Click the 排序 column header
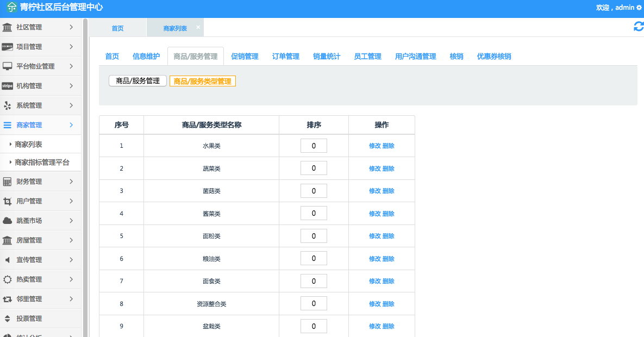The width and height of the screenshot is (644, 337). coord(314,125)
